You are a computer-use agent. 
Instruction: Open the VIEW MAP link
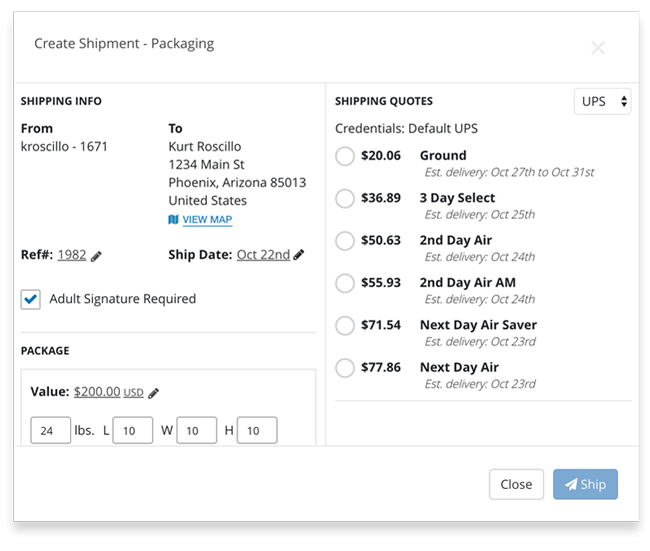[x=207, y=220]
